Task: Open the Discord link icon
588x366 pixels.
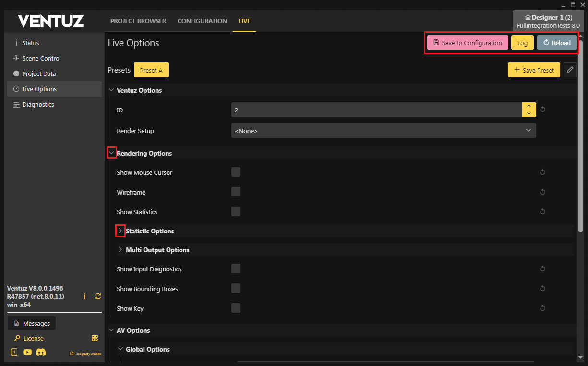Action: [41, 352]
